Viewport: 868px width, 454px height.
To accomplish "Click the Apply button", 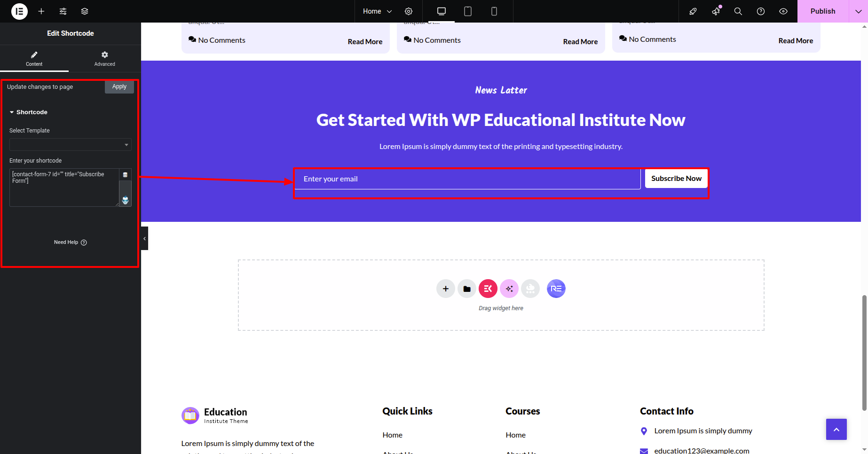I will [119, 87].
